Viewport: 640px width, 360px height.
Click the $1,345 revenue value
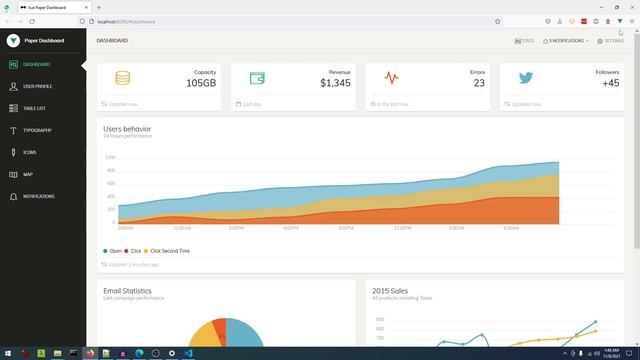[x=335, y=83]
